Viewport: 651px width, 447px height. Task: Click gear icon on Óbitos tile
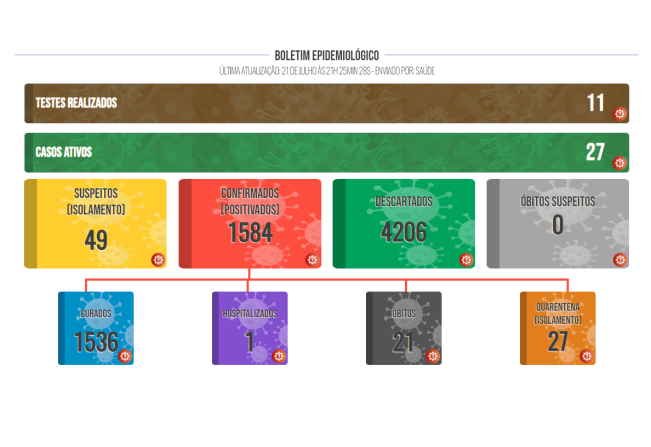click(433, 356)
